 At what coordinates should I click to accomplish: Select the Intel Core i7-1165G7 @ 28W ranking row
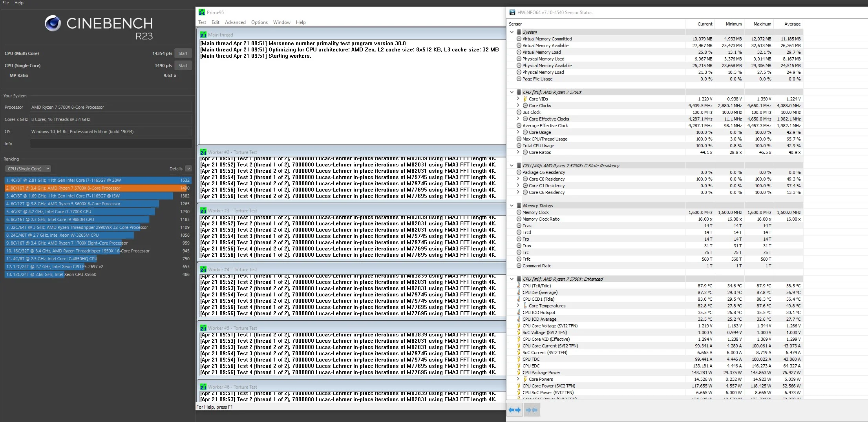98,180
